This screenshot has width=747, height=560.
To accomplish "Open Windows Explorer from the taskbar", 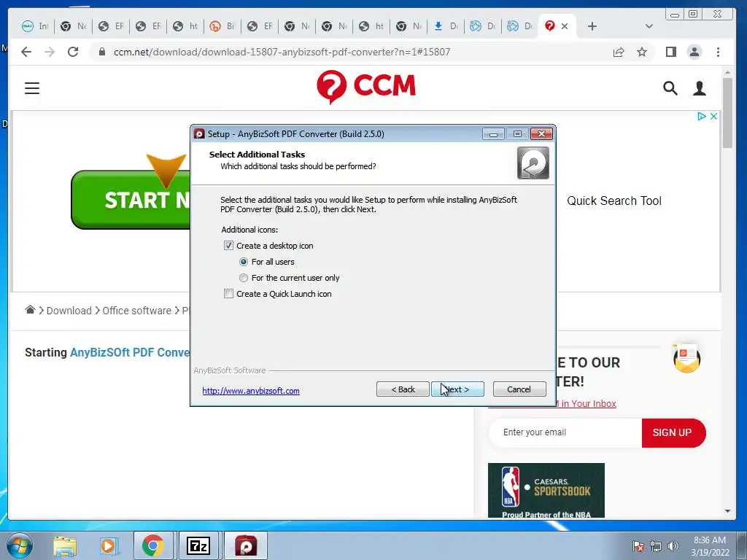I will [65, 545].
